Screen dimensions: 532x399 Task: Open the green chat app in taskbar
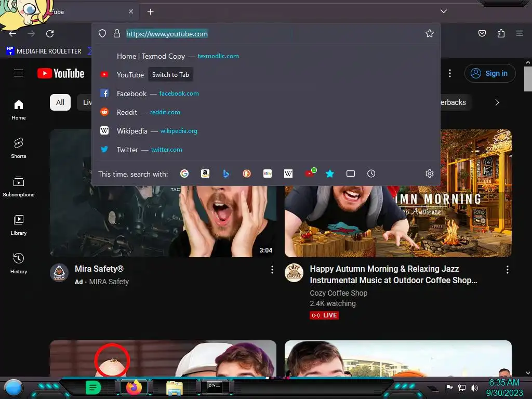click(94, 388)
